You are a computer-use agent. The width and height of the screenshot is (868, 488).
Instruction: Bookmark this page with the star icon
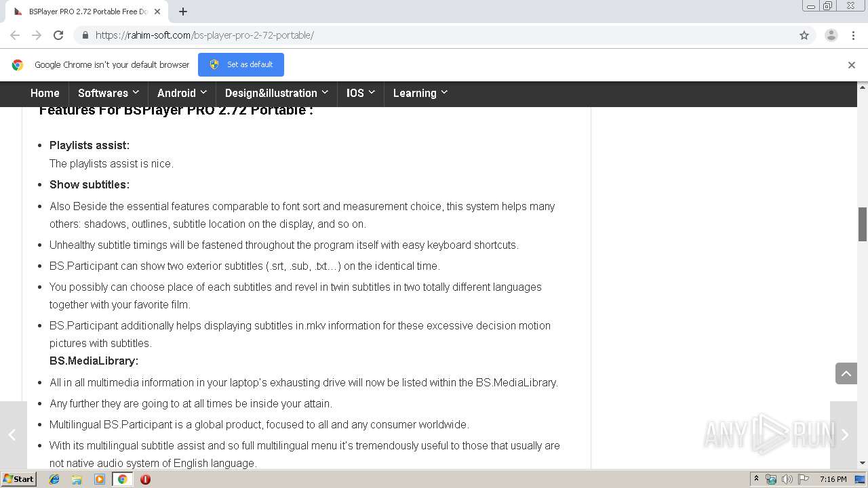click(x=804, y=35)
